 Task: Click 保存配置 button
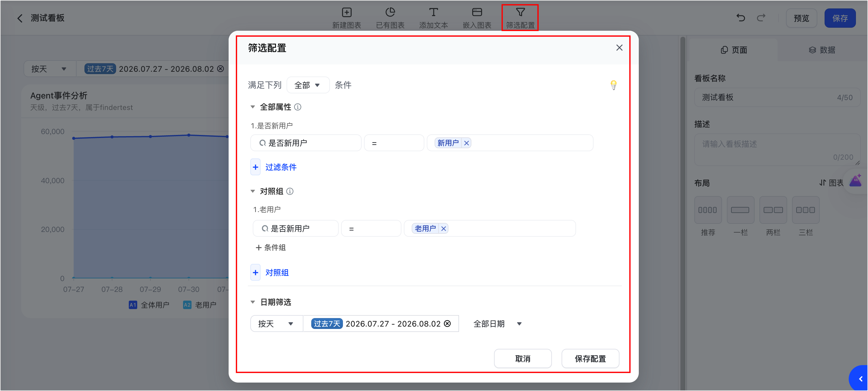[x=590, y=359]
